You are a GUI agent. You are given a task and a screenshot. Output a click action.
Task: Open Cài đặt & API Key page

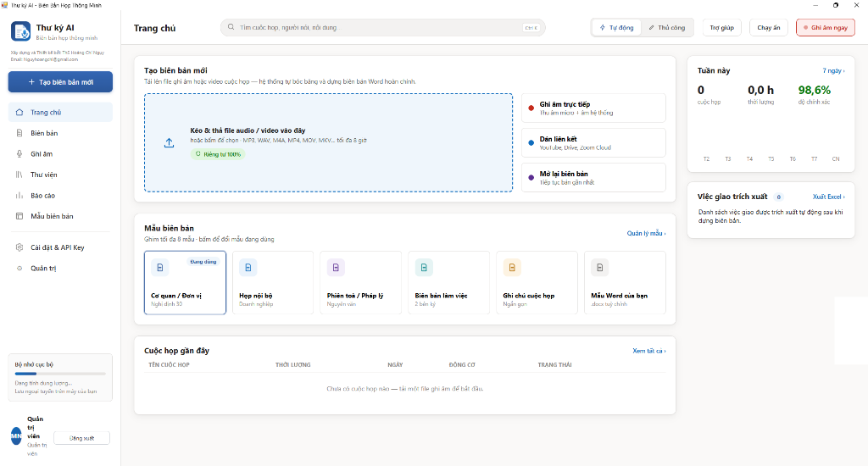point(60,247)
